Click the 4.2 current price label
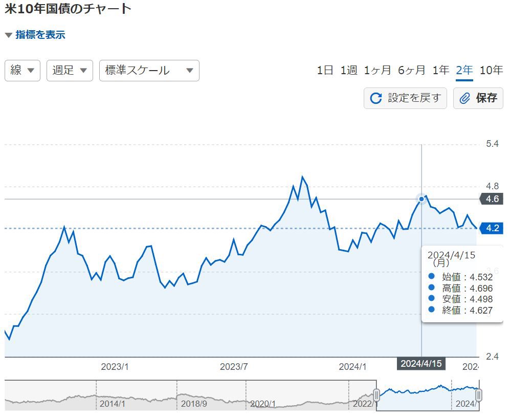The height and width of the screenshot is (420, 510). click(x=492, y=228)
